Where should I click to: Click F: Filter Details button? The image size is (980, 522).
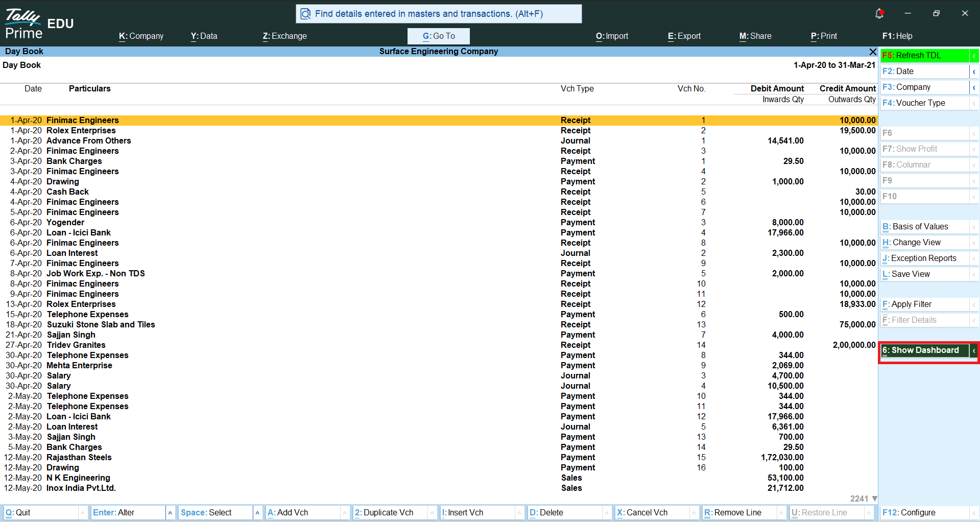(925, 320)
